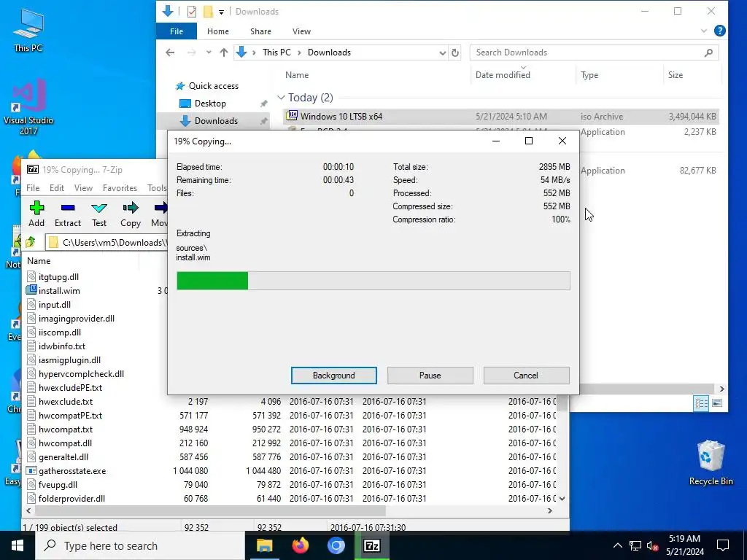Open the File tab in Explorer
The height and width of the screenshot is (560, 747).
click(x=177, y=31)
